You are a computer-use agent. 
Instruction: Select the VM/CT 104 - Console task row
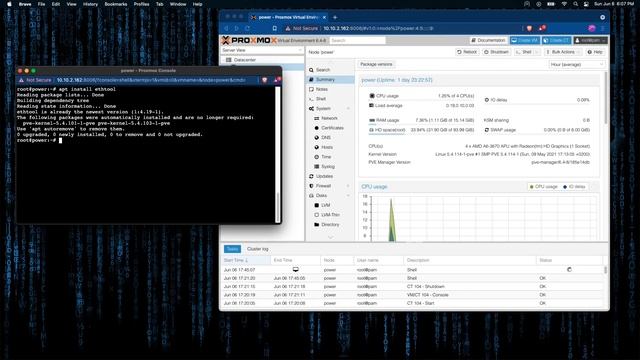[412, 295]
